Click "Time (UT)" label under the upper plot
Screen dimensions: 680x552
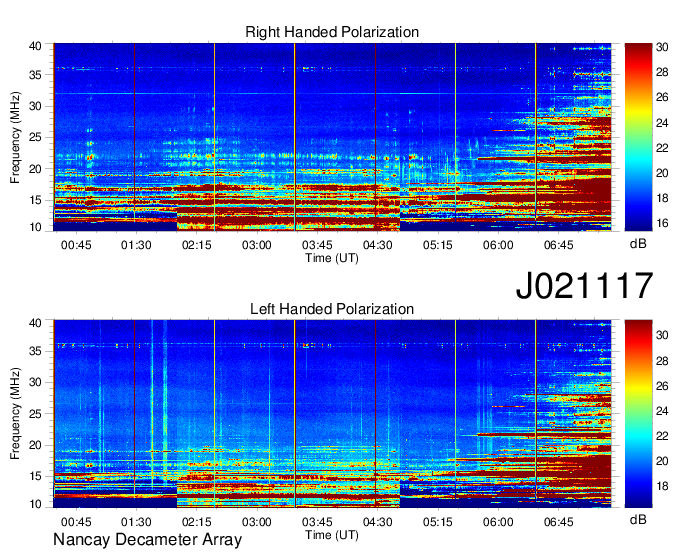[x=332, y=258]
